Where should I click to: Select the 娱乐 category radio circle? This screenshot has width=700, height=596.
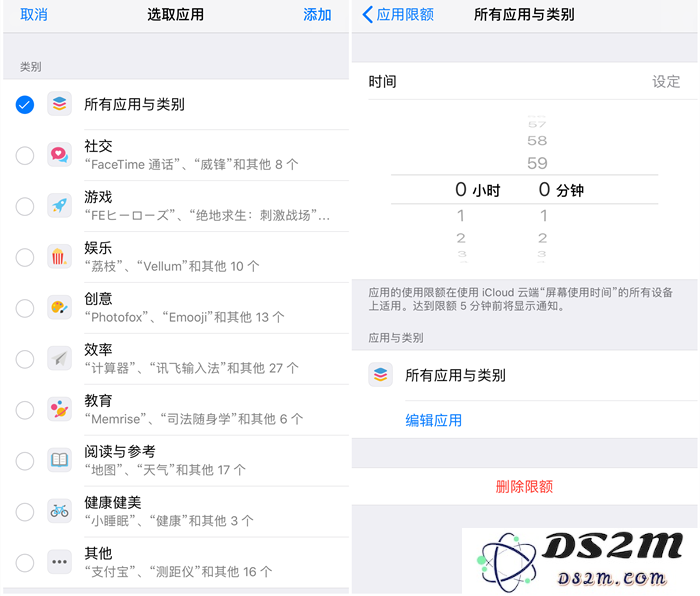click(25, 257)
